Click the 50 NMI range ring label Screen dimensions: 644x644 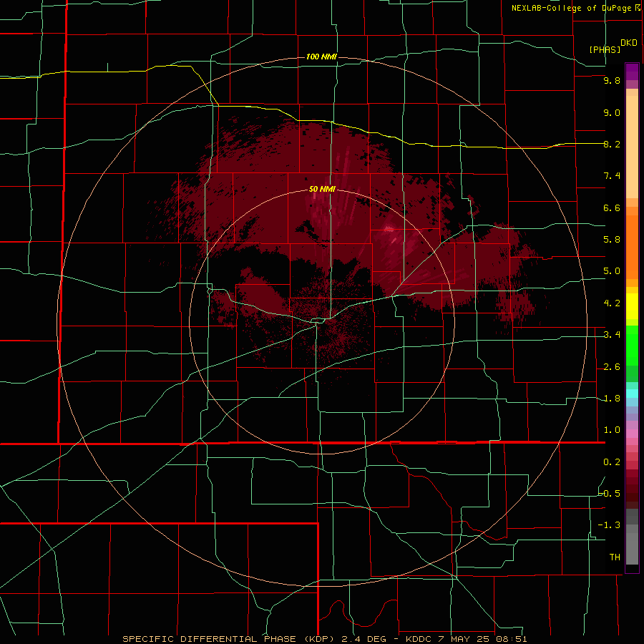coord(322,190)
